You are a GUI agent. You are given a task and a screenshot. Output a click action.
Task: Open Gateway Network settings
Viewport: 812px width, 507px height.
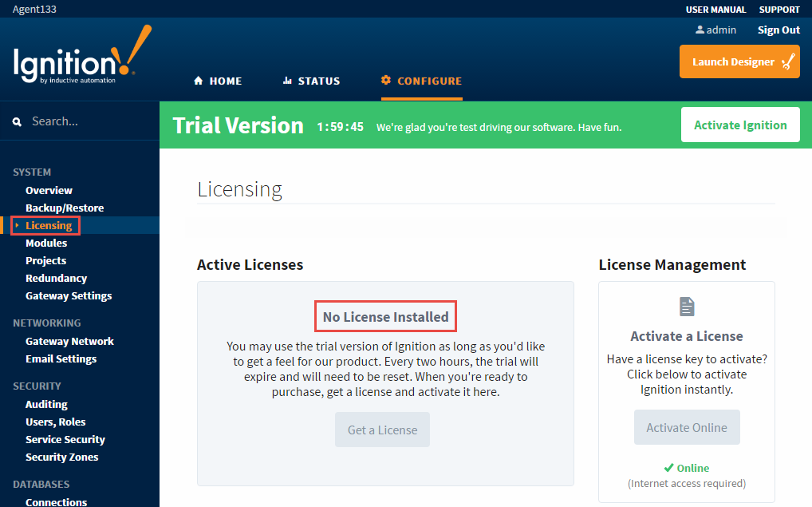point(69,341)
